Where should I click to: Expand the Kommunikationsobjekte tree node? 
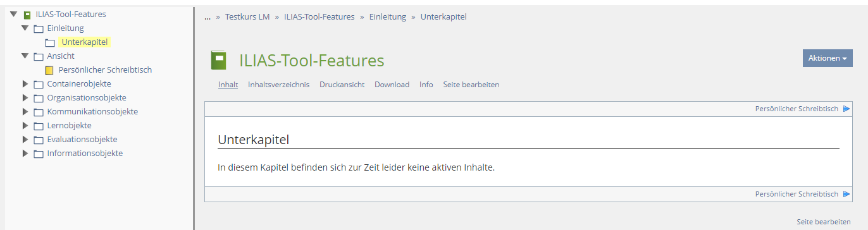point(25,112)
